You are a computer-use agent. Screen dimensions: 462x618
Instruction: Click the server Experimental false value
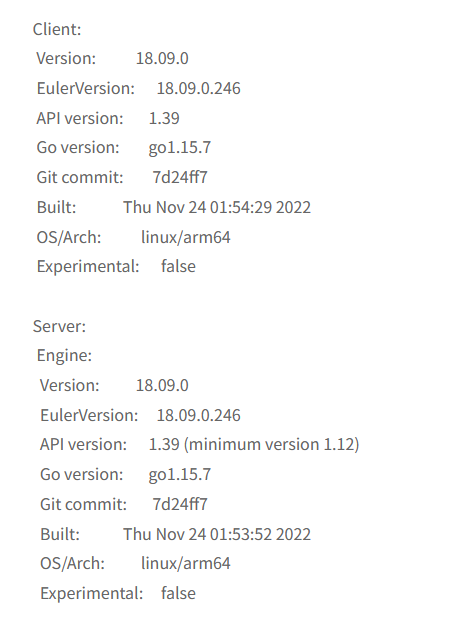(x=178, y=594)
